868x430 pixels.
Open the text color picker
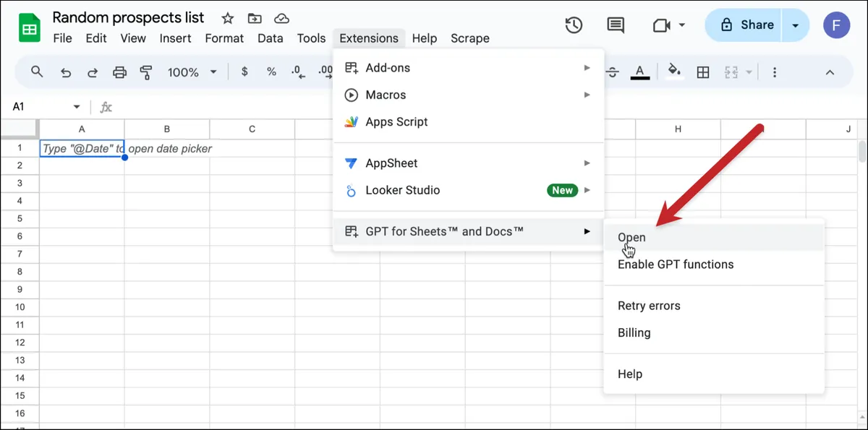coord(639,72)
